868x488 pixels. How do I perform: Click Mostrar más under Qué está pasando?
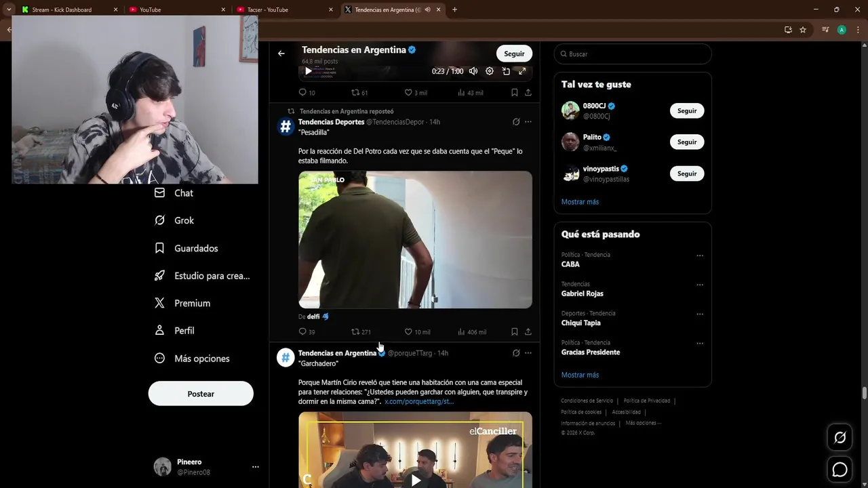[x=580, y=375]
